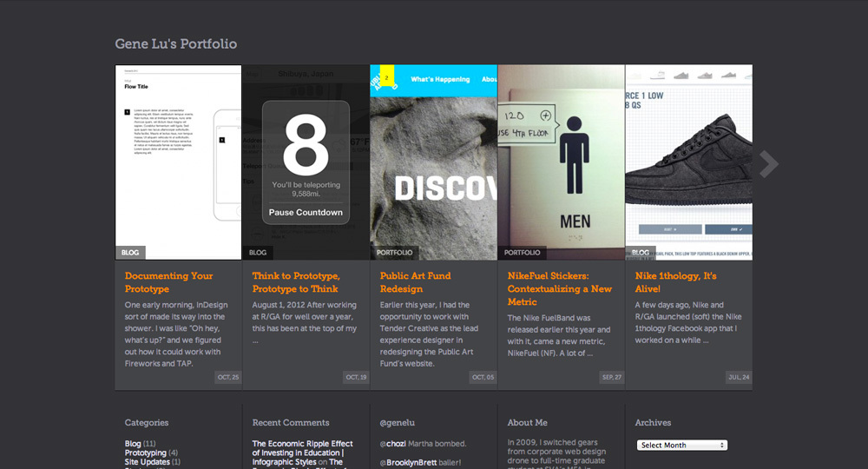Open the Documenting Your Prototype thumbnail
This screenshot has width=868, height=469.
click(x=178, y=162)
